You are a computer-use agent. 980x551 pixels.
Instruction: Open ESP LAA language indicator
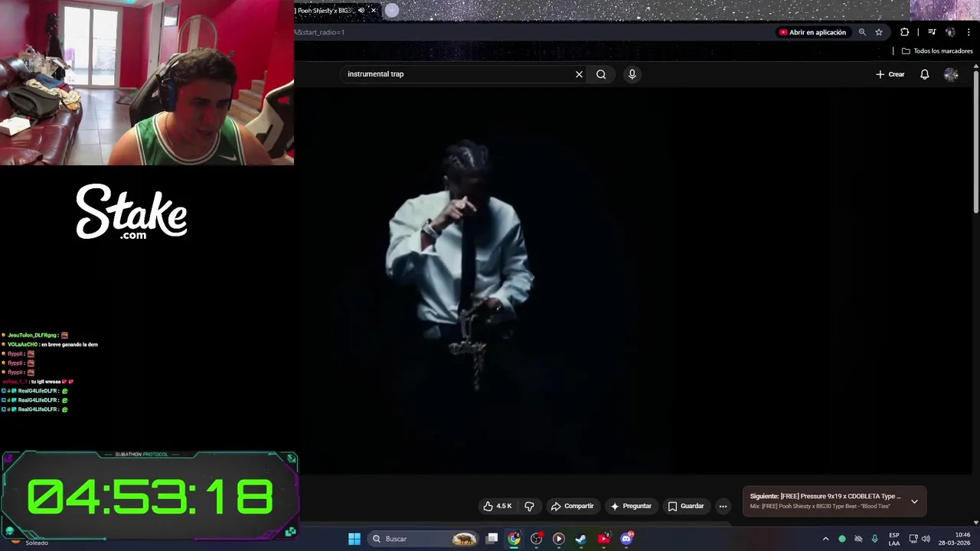894,539
